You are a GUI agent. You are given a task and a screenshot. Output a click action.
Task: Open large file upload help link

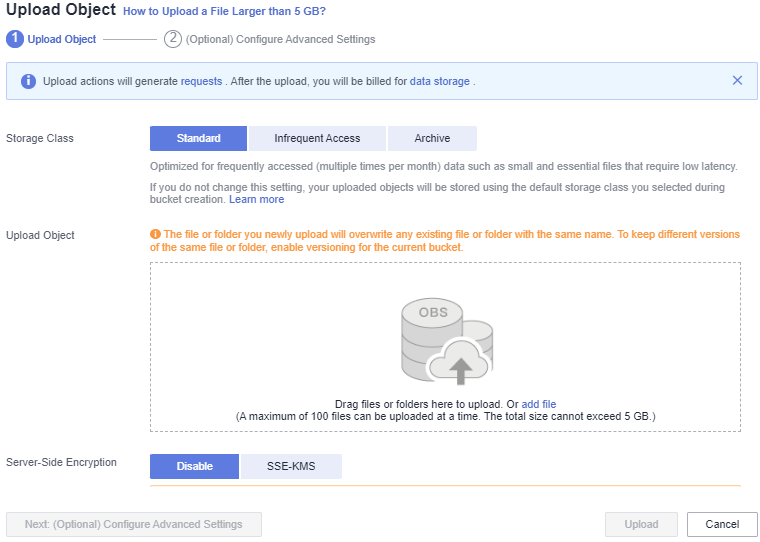tap(224, 11)
